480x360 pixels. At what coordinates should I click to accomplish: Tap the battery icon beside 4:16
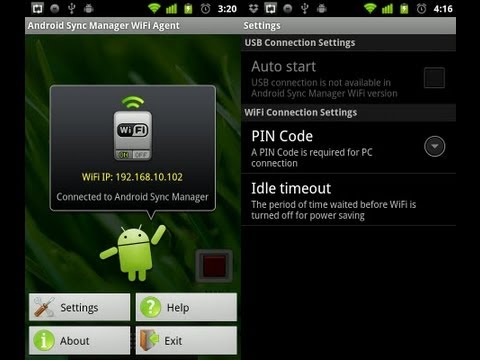[404, 8]
